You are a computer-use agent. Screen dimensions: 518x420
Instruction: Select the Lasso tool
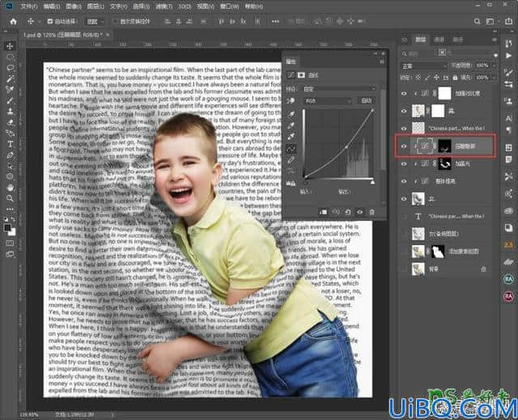pyautogui.click(x=10, y=68)
